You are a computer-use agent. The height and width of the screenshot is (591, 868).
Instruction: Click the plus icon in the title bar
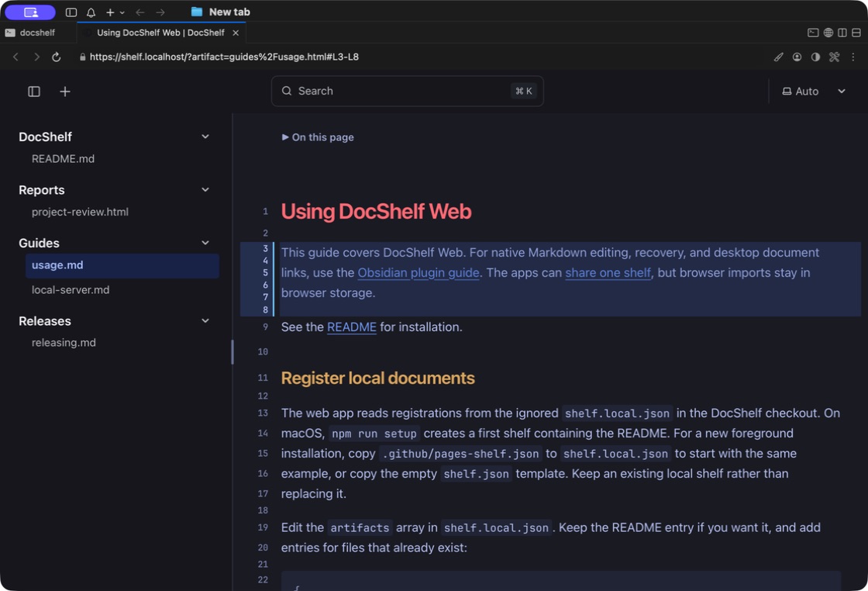(110, 12)
